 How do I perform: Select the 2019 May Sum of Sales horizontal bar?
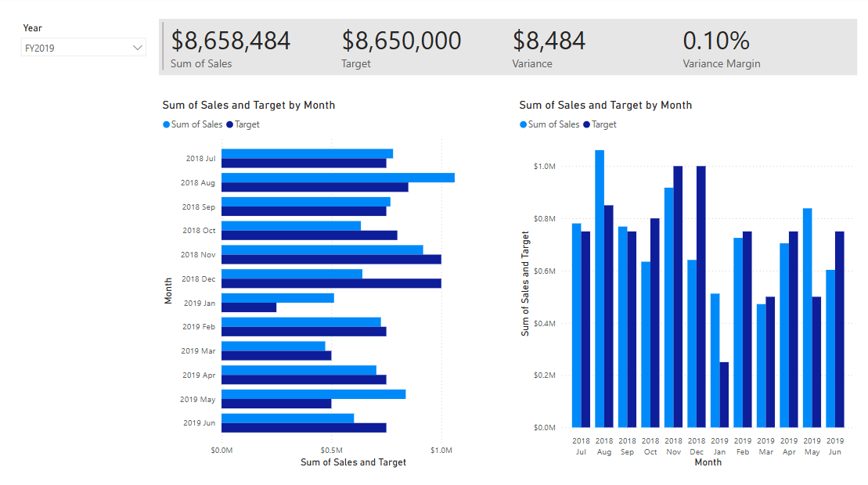point(313,394)
